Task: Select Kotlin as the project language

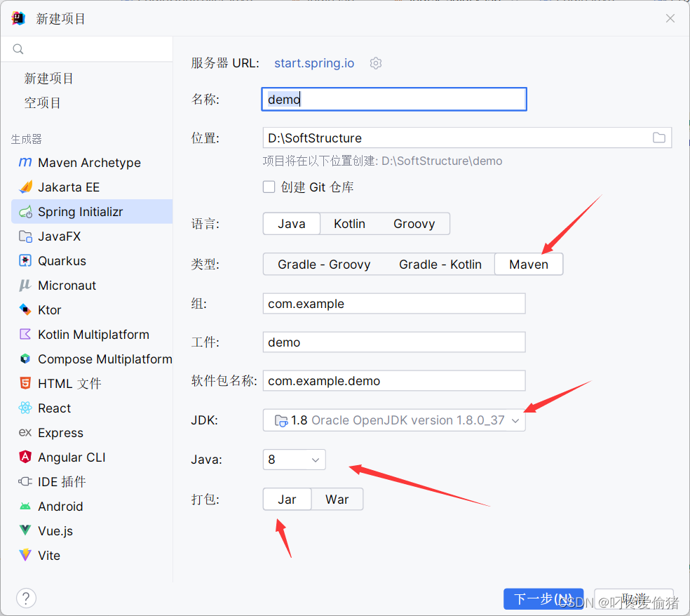Action: [349, 223]
